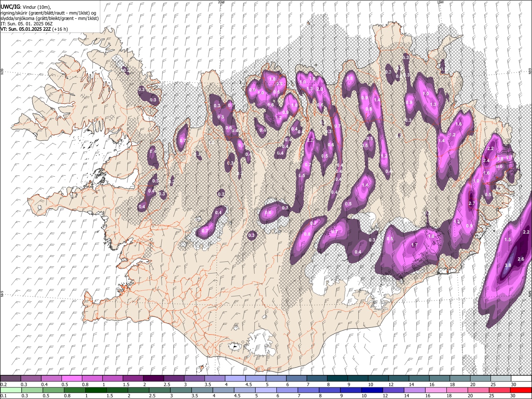532x399 pixels.
Task: Click the 0.1 label on the green scale
Action: coord(3,396)
